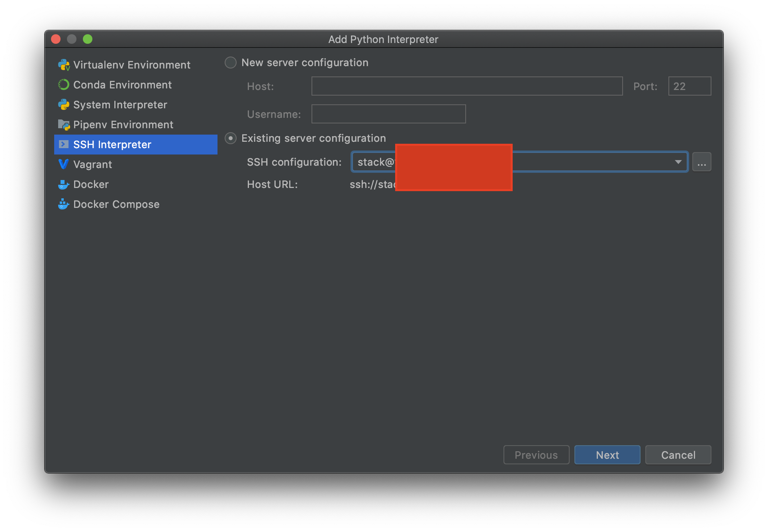Click the Conda Environment circle icon
The image size is (768, 532).
[64, 85]
